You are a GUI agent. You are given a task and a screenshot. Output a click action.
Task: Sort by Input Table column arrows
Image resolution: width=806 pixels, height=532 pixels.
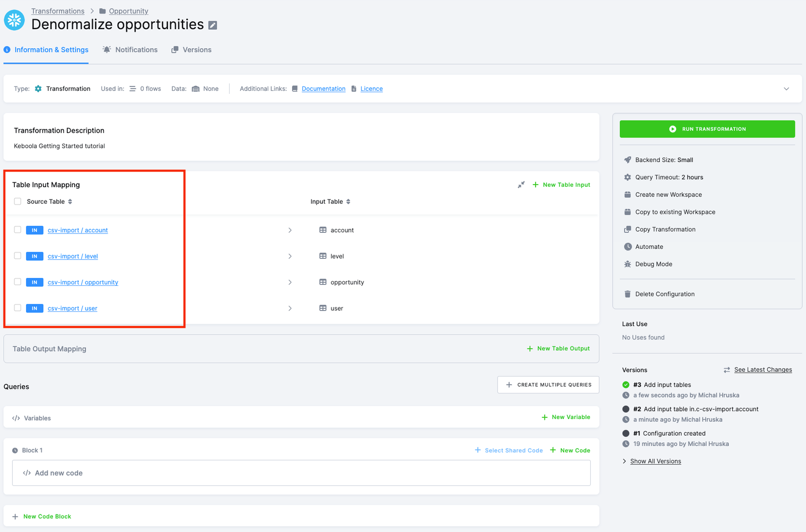pyautogui.click(x=348, y=202)
